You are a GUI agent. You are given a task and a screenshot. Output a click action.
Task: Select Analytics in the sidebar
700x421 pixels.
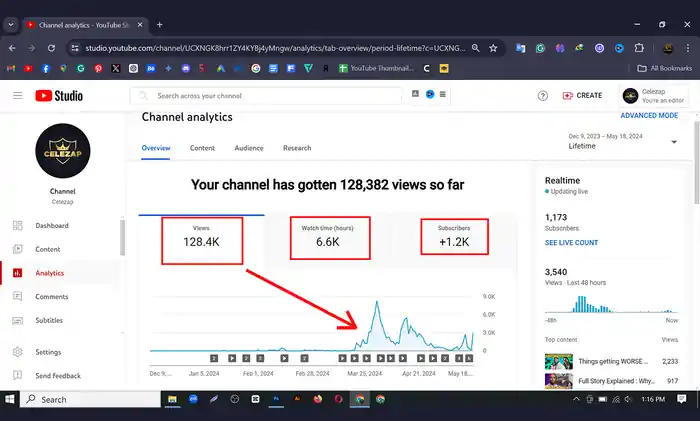click(49, 273)
